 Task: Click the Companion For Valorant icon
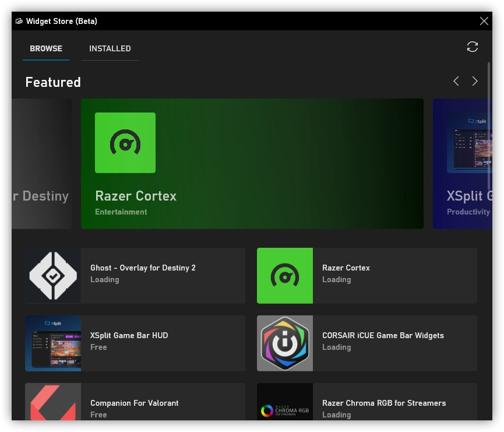[x=53, y=402]
